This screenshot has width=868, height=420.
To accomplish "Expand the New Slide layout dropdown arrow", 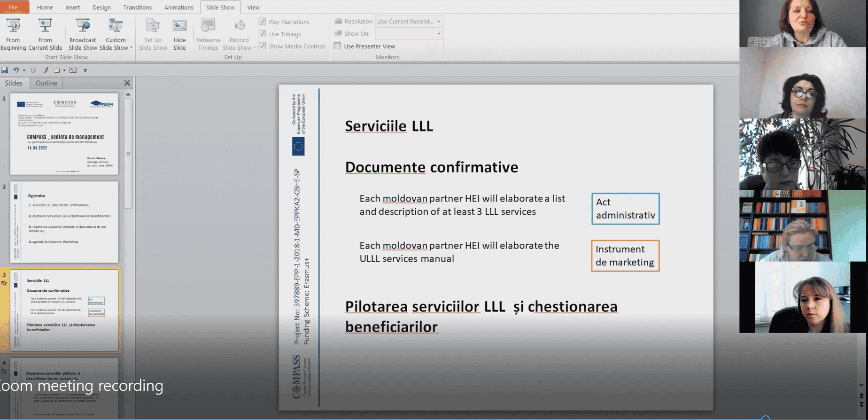I will (64, 70).
